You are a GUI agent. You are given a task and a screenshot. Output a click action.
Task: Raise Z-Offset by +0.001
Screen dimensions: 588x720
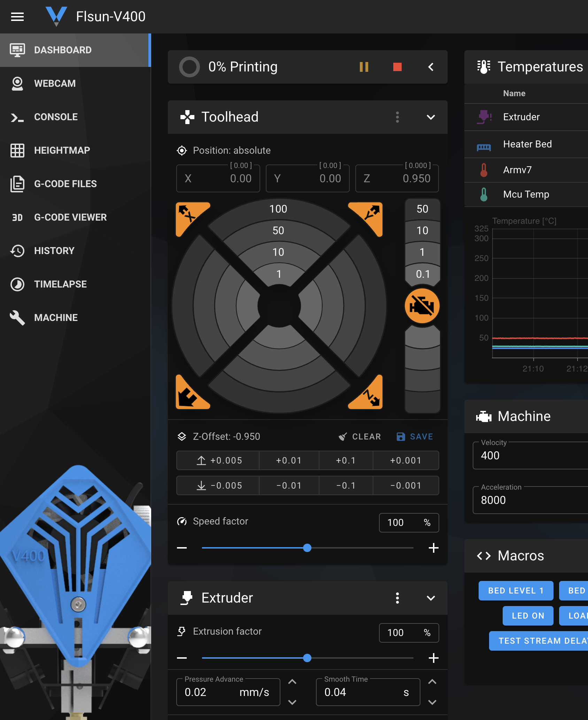(406, 460)
